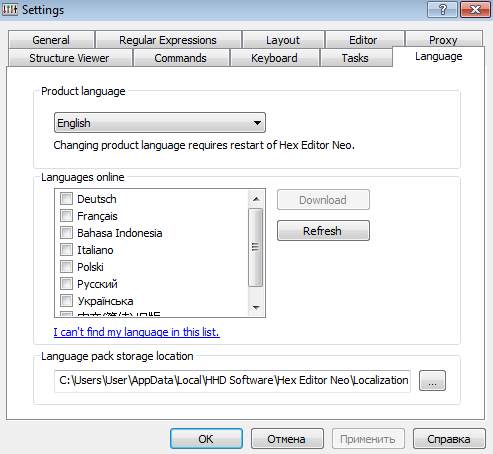Switch to the Layout tab
The image size is (493, 454).
tap(283, 40)
